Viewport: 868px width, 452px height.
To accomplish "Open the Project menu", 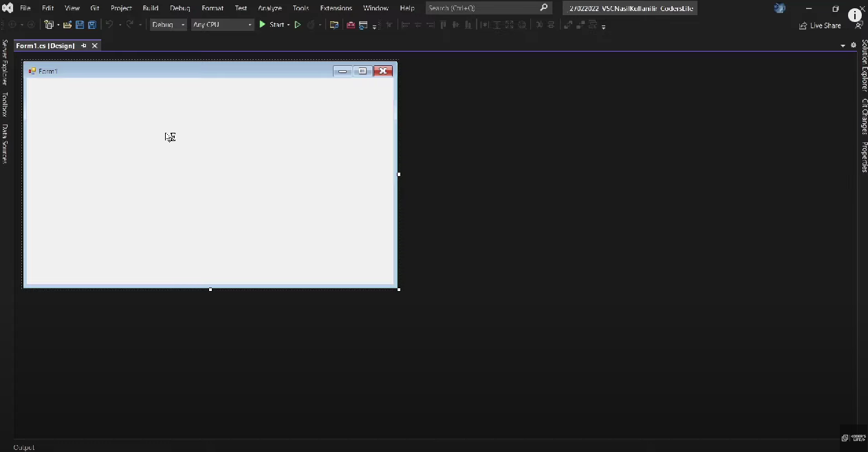I will point(121,8).
